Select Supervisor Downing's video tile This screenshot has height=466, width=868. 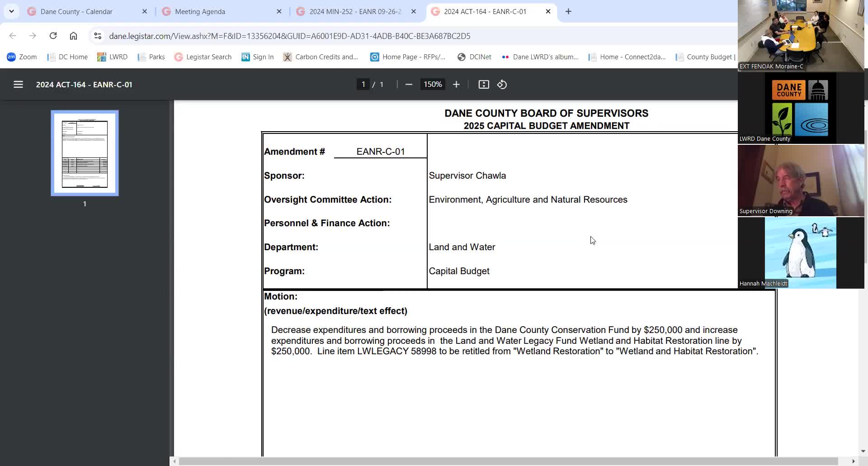801,181
